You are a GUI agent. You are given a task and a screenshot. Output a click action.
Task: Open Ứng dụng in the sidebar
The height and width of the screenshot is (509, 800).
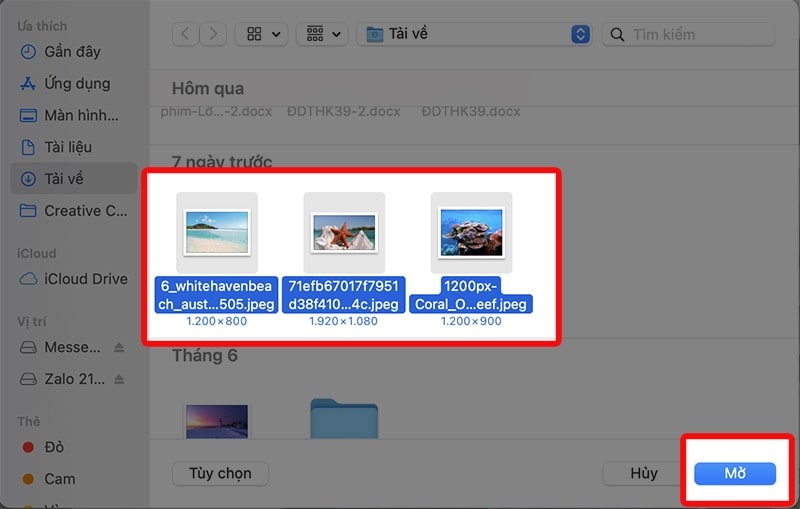click(76, 83)
